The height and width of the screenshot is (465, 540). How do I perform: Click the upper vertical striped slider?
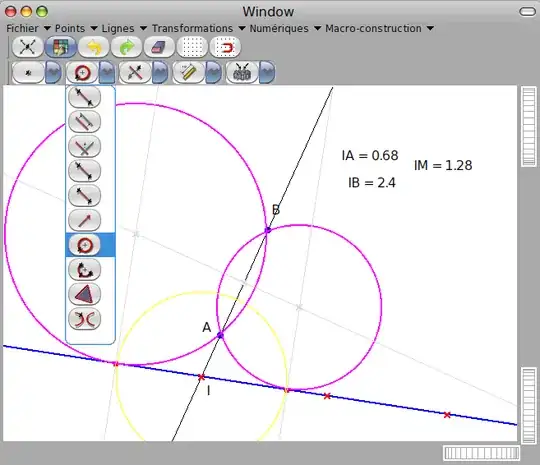point(529,126)
